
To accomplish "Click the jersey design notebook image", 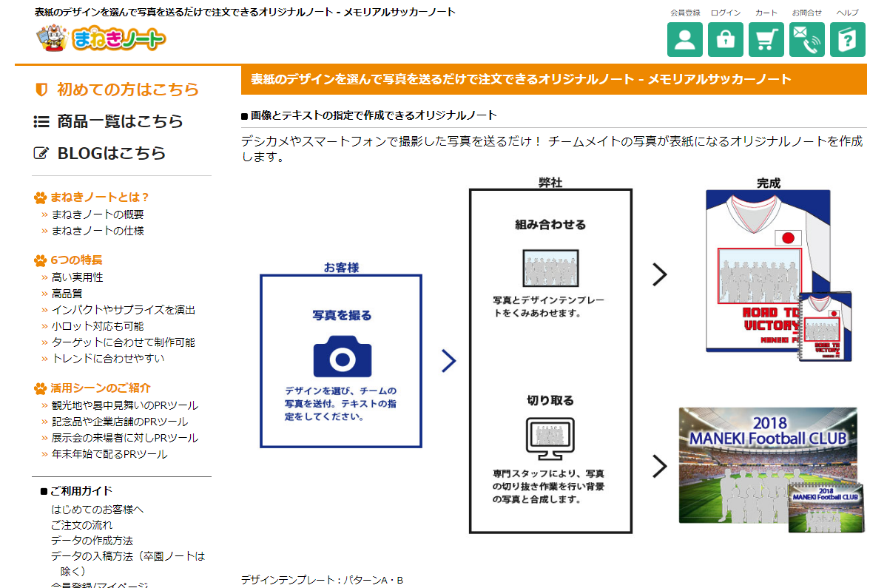I will (x=778, y=275).
